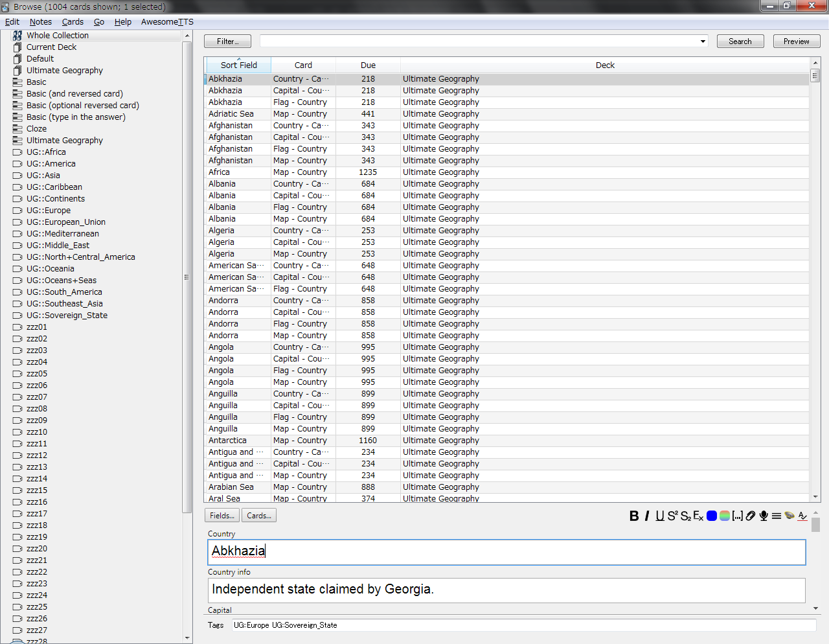The height and width of the screenshot is (644, 829).
Task: Click into the Tags input field
Action: pos(523,625)
